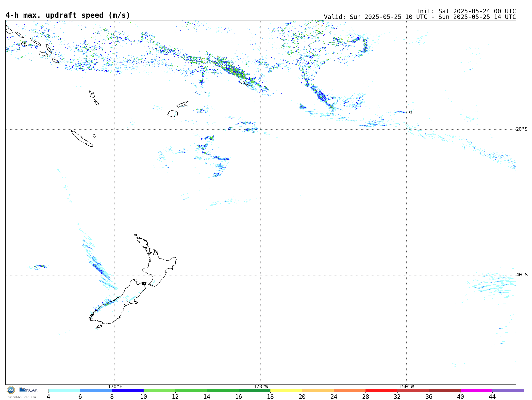The height and width of the screenshot is (400, 532).
Task: Click Stewart Island south of New Zealand
Action: click(x=99, y=326)
